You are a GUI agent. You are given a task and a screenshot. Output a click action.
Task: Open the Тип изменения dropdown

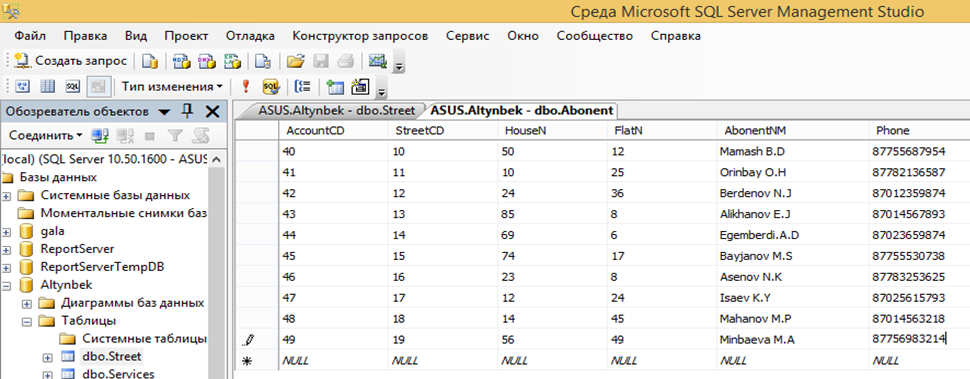pyautogui.click(x=172, y=87)
